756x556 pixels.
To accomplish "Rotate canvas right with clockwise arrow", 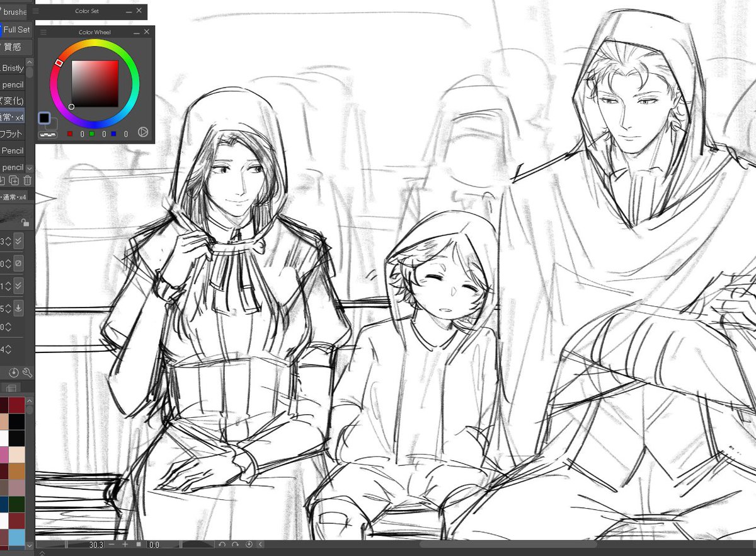I will tap(235, 544).
